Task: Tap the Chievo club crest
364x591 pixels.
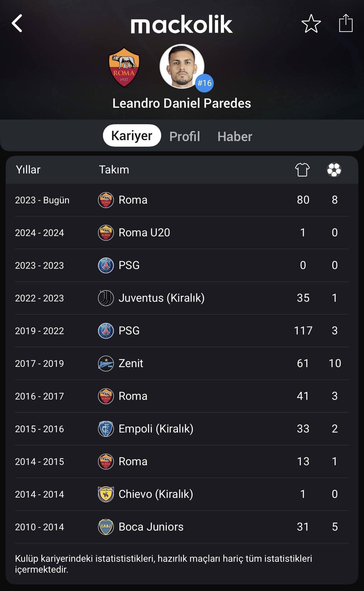Action: tap(106, 494)
